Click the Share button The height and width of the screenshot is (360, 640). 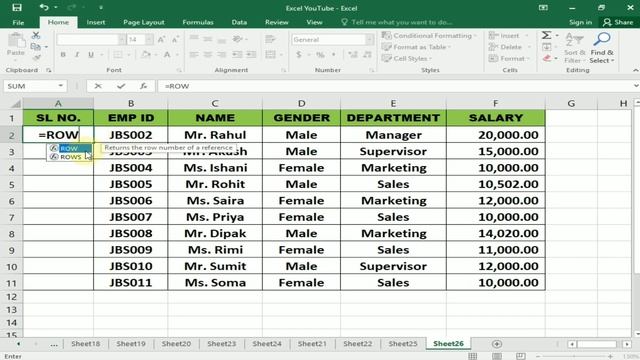point(618,22)
